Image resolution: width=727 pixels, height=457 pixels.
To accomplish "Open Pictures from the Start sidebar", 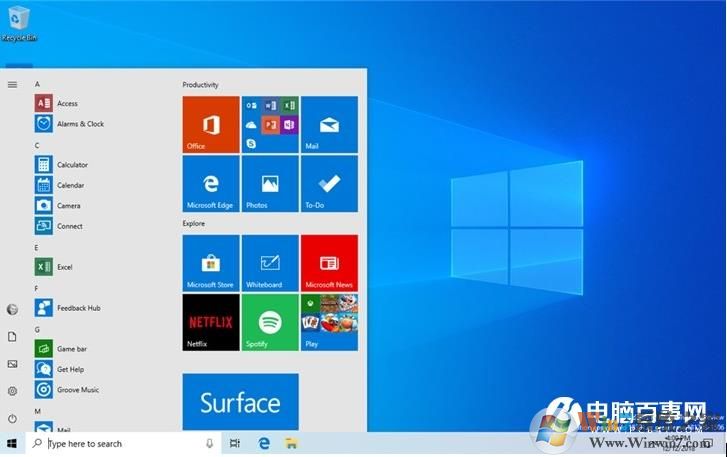I will point(13,364).
